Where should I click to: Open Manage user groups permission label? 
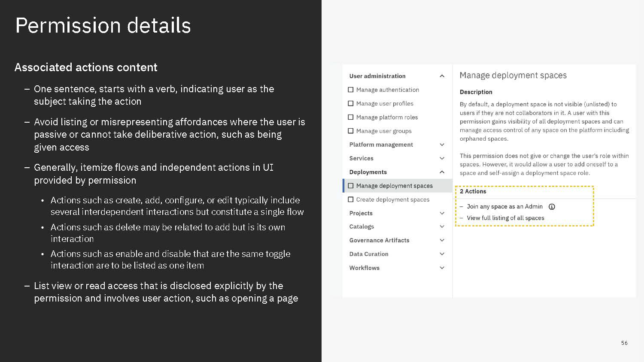pos(384,131)
